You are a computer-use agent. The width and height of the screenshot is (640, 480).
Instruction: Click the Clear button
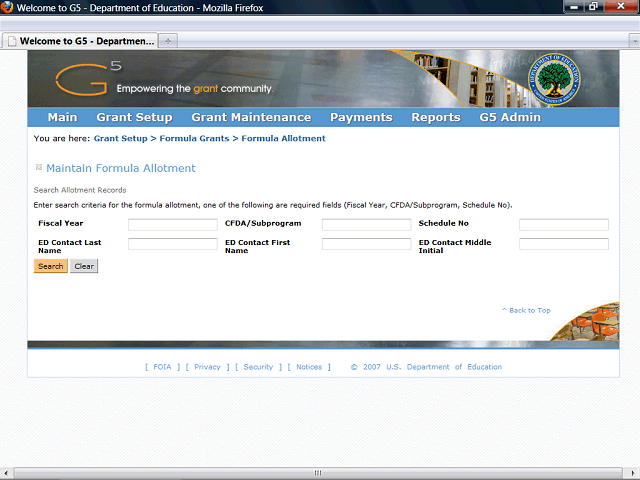point(84,266)
